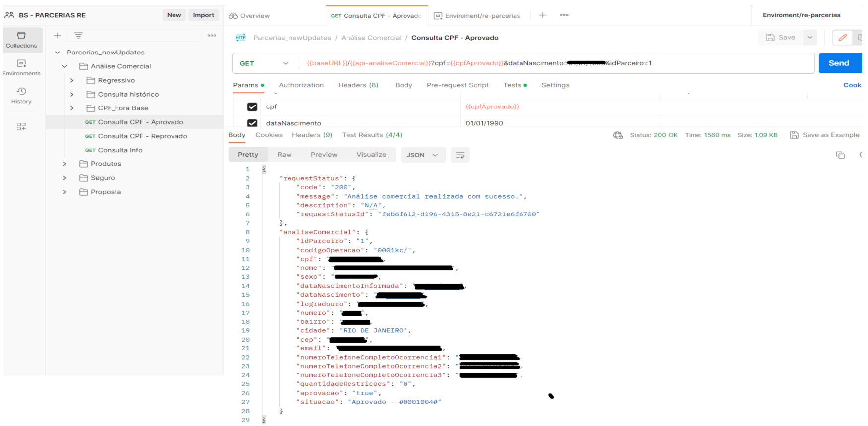Viewport: 868px width, 426px height.
Task: Copy response body with copy icon
Action: click(x=840, y=155)
